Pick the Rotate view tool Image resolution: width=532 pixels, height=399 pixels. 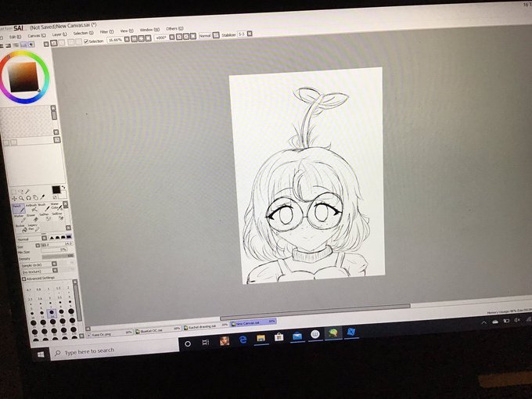coord(28,198)
